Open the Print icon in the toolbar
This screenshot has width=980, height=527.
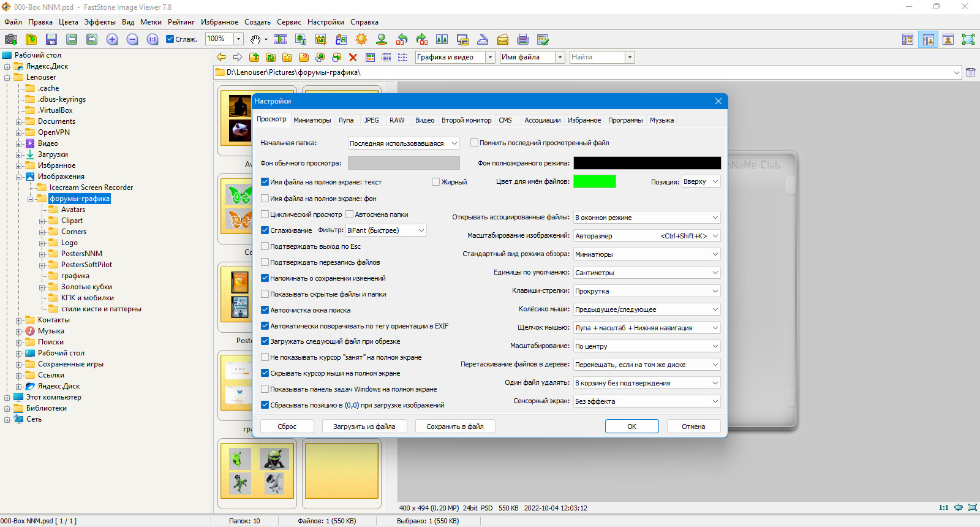pos(523,39)
